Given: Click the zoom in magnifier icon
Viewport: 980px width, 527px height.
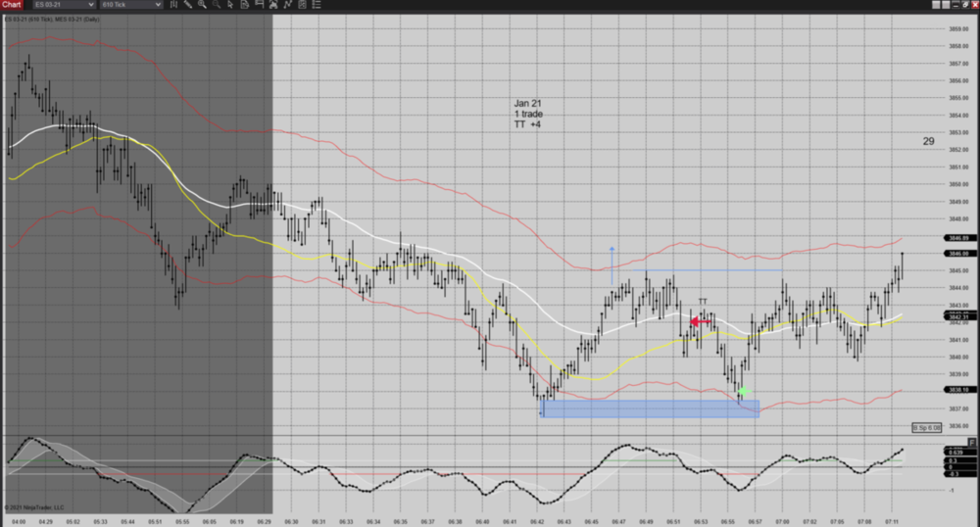Looking at the screenshot, I should [x=202, y=5].
